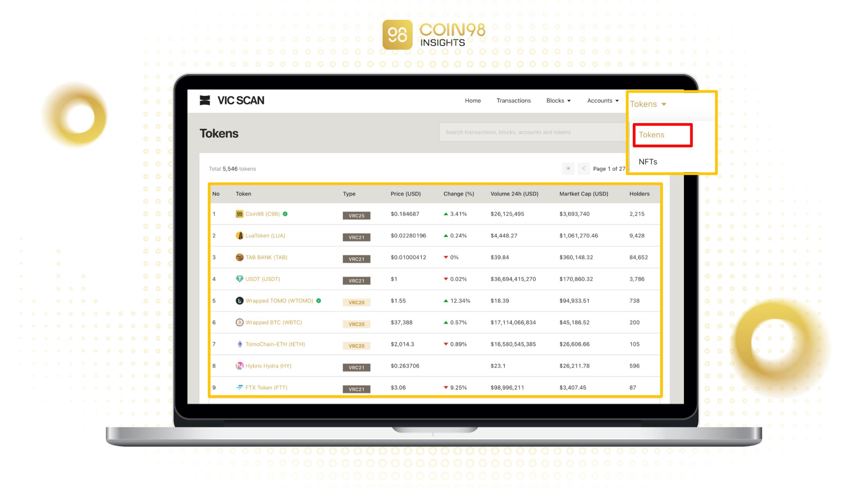This screenshot has height=488, width=868.
Task: Click the VRC21 badge in the FTX Token row
Action: [x=356, y=389]
